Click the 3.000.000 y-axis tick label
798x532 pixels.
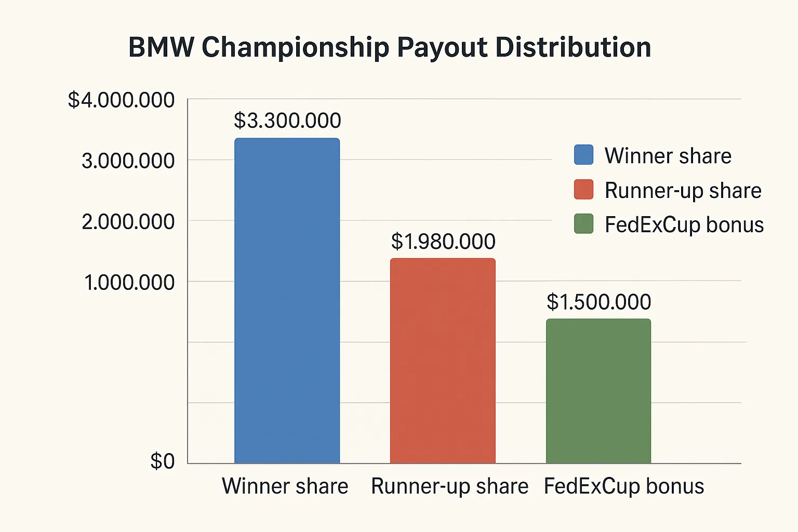[128, 161]
